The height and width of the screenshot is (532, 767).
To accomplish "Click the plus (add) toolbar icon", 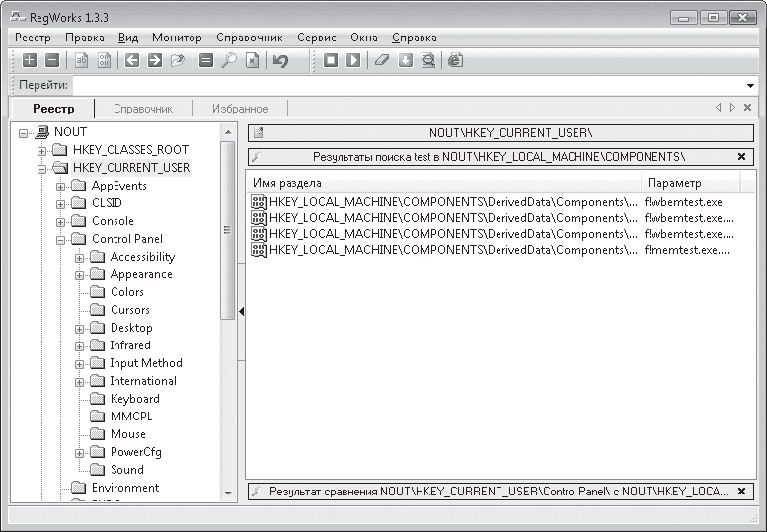I will coord(30,61).
